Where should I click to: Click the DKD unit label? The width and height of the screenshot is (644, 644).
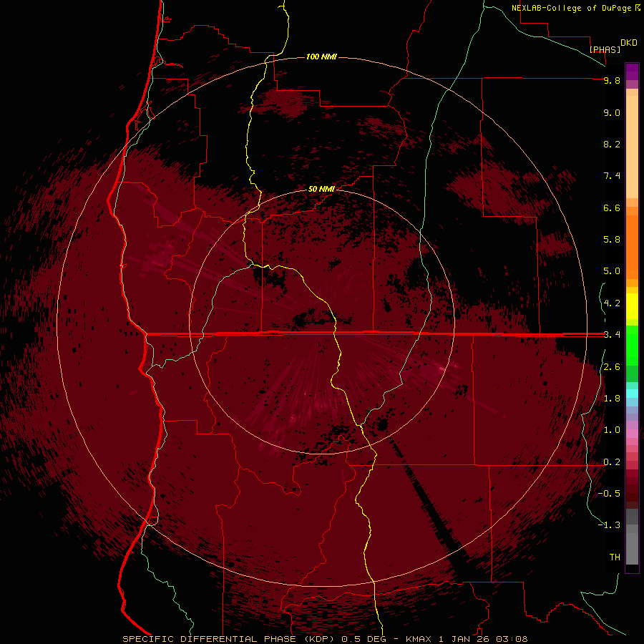[x=629, y=43]
